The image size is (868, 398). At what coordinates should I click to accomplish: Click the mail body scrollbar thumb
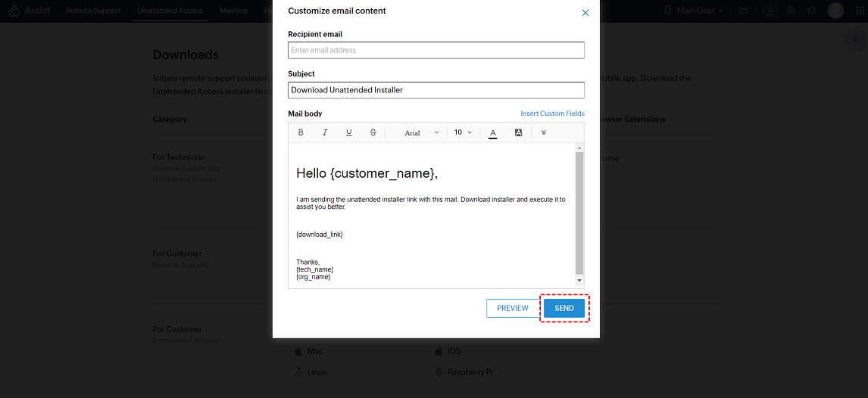pos(579,213)
